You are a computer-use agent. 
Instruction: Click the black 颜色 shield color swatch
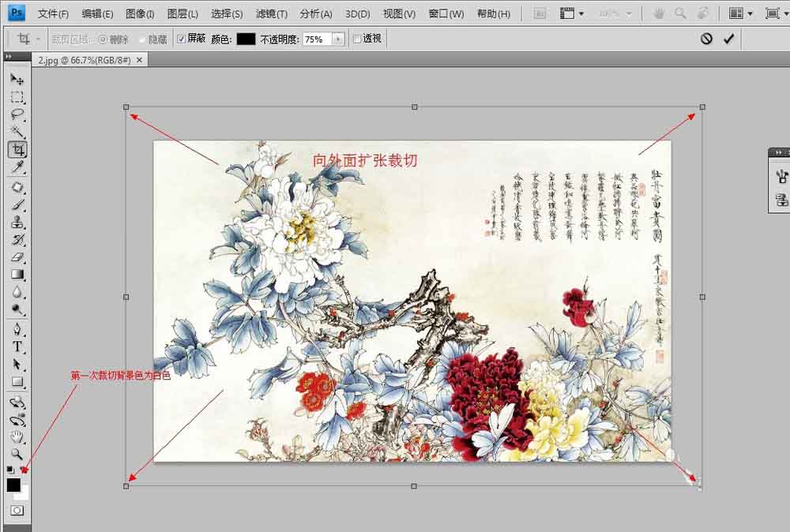pos(246,38)
